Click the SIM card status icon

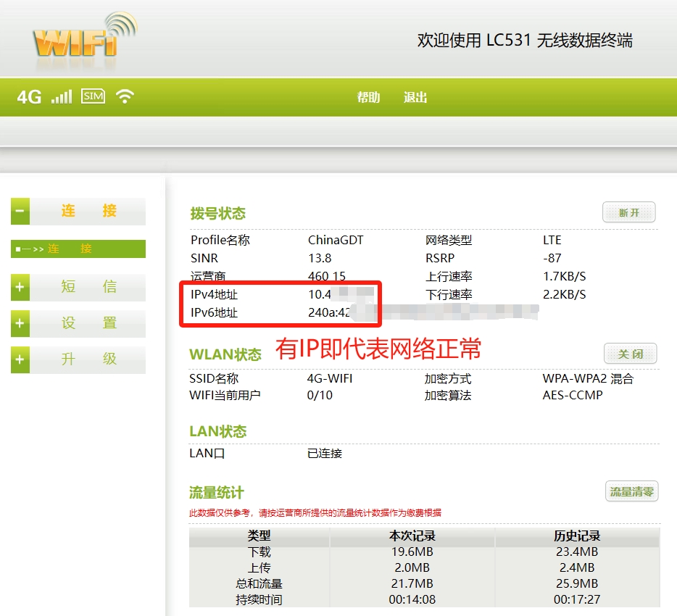pos(94,96)
